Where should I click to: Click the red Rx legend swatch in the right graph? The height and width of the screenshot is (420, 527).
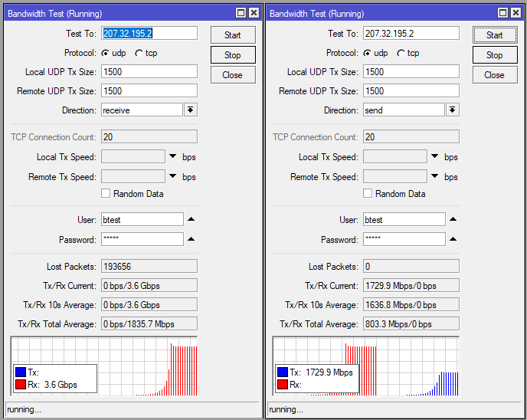coord(283,384)
